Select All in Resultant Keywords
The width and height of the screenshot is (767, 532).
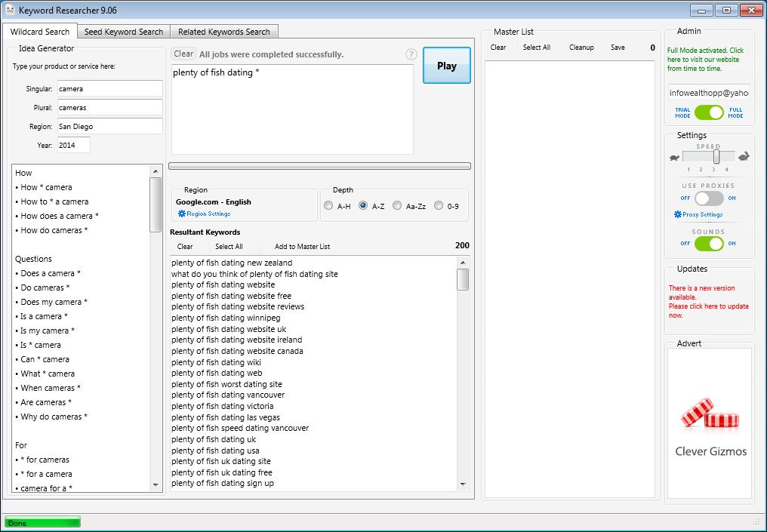229,247
